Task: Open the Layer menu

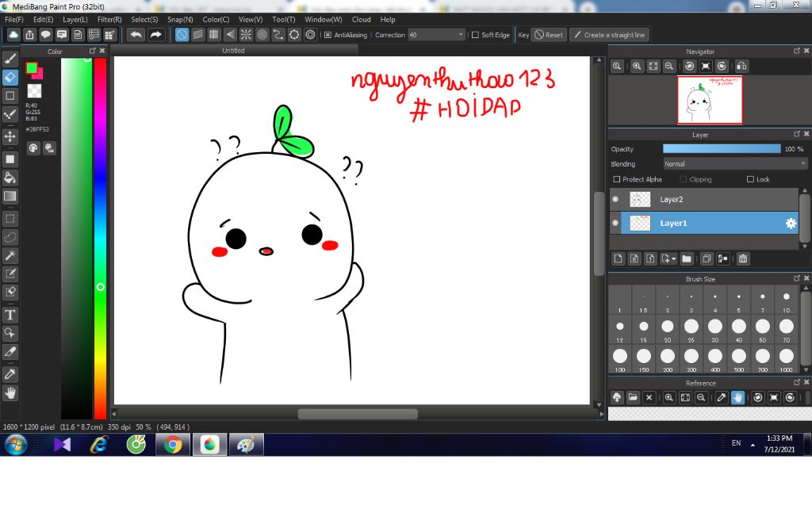Action: pos(75,19)
